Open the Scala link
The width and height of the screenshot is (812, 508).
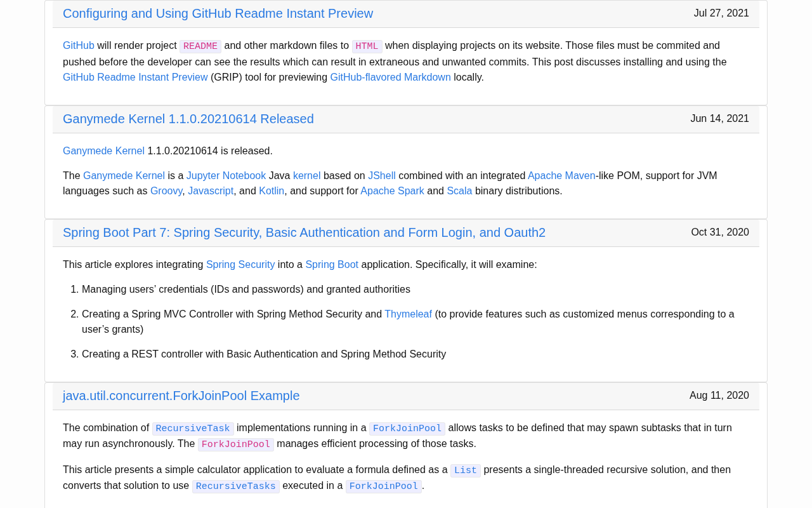tap(459, 191)
